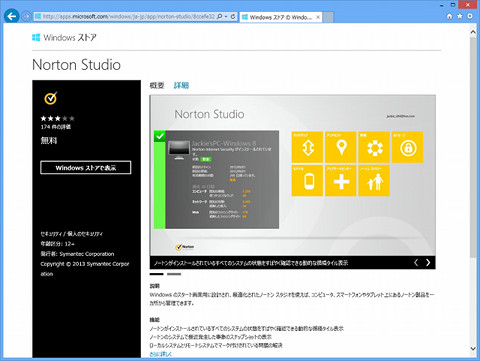Click the yellow backup arrows tile

[307, 147]
